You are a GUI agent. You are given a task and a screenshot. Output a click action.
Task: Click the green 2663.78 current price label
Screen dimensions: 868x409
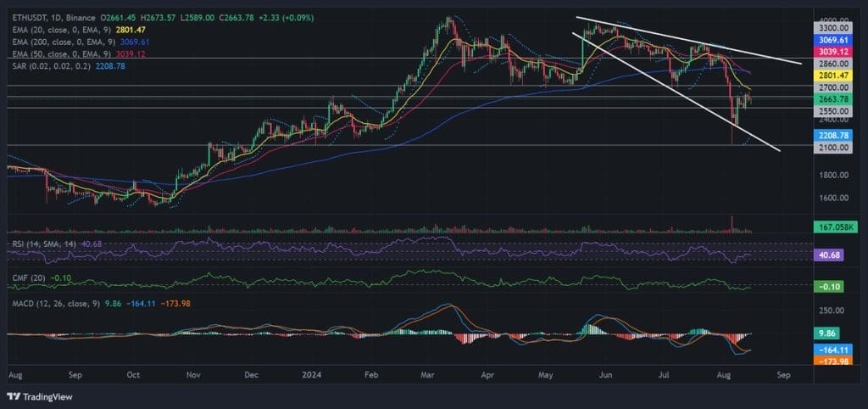coord(831,99)
